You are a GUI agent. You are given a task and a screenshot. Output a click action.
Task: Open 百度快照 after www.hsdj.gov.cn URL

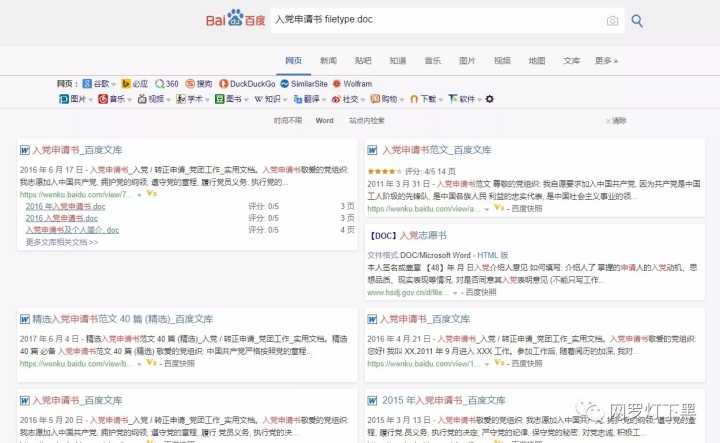(x=481, y=292)
